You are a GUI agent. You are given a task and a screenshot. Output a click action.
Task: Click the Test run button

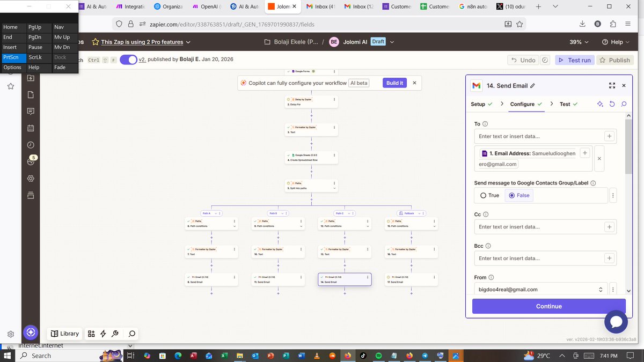coord(574,60)
